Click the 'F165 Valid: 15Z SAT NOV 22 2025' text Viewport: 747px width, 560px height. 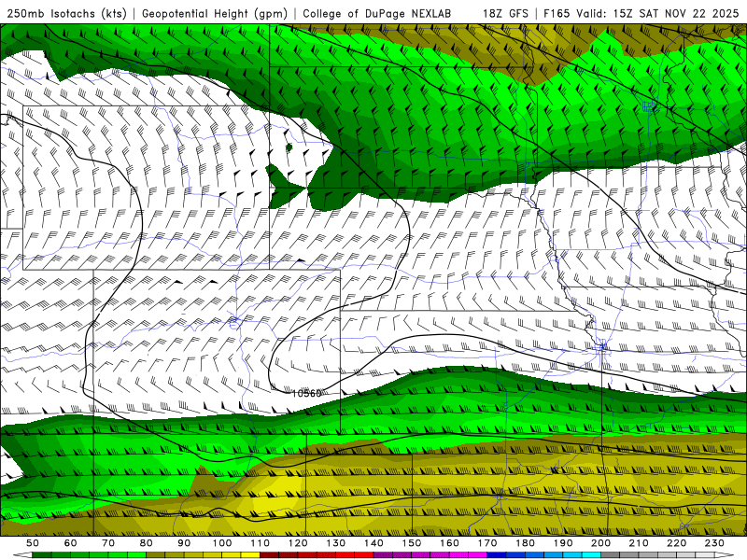click(641, 13)
